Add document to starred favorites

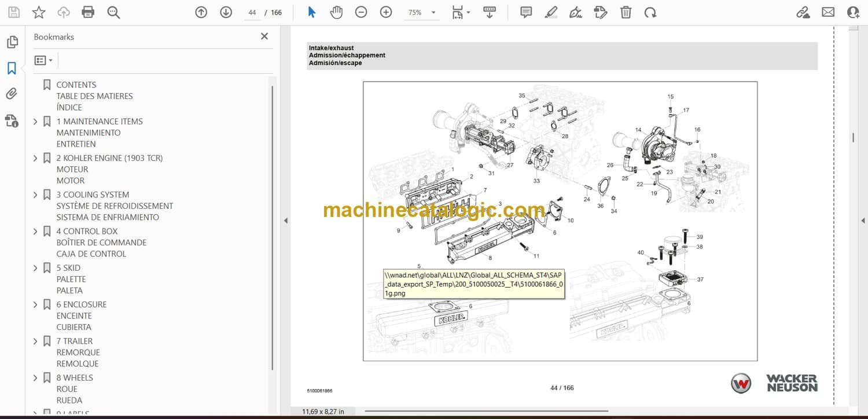pos(39,12)
